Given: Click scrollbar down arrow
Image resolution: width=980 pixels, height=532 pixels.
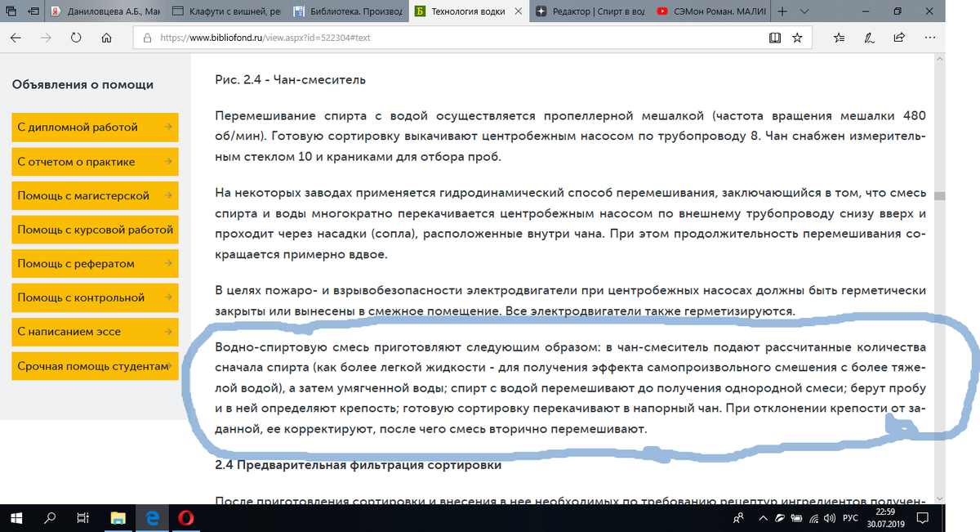Looking at the screenshot, I should (x=939, y=498).
